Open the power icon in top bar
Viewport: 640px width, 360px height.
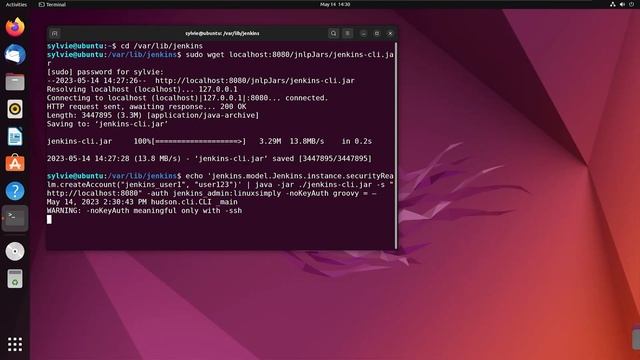[631, 4]
